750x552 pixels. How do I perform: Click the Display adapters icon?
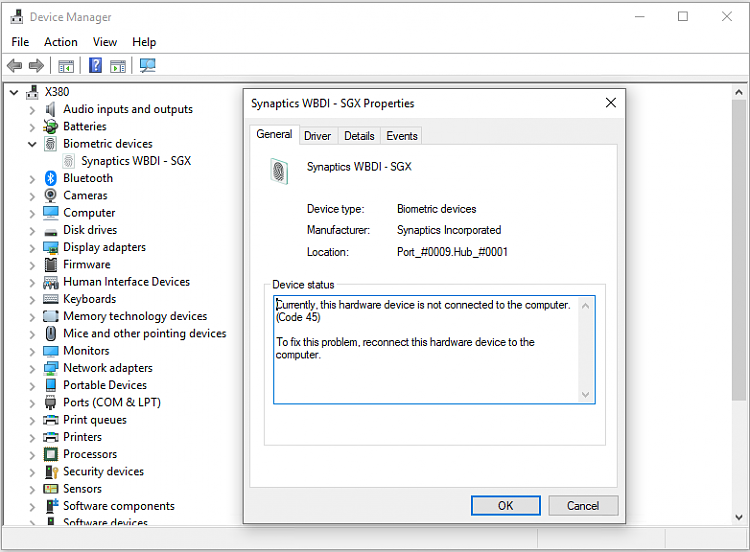tap(51, 247)
